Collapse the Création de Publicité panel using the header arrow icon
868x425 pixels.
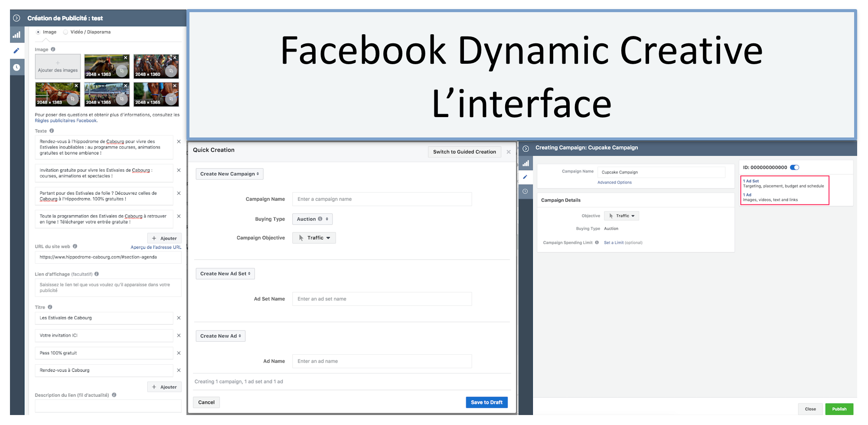click(16, 18)
